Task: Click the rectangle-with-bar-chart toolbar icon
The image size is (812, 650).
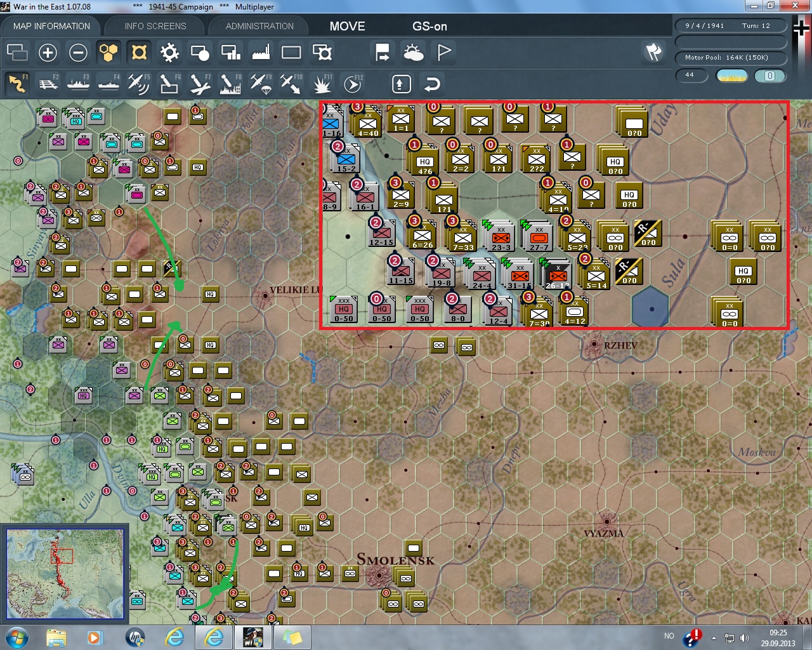Action: click(x=230, y=53)
